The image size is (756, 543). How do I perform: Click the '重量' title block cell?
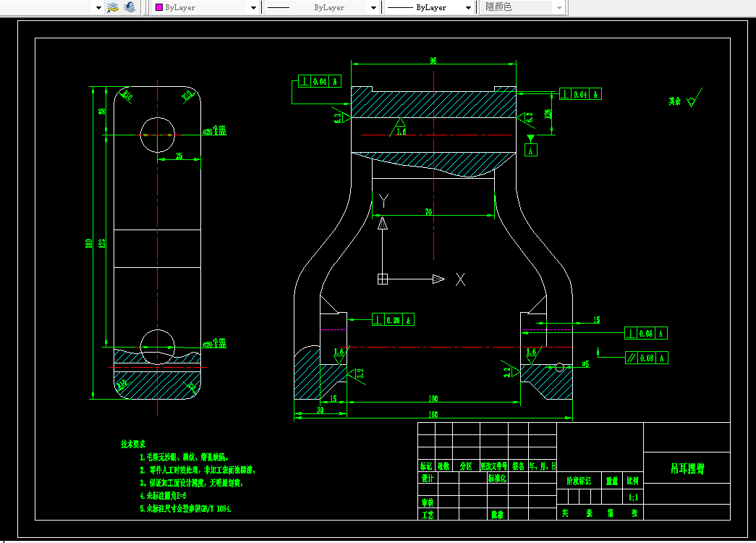coord(612,481)
